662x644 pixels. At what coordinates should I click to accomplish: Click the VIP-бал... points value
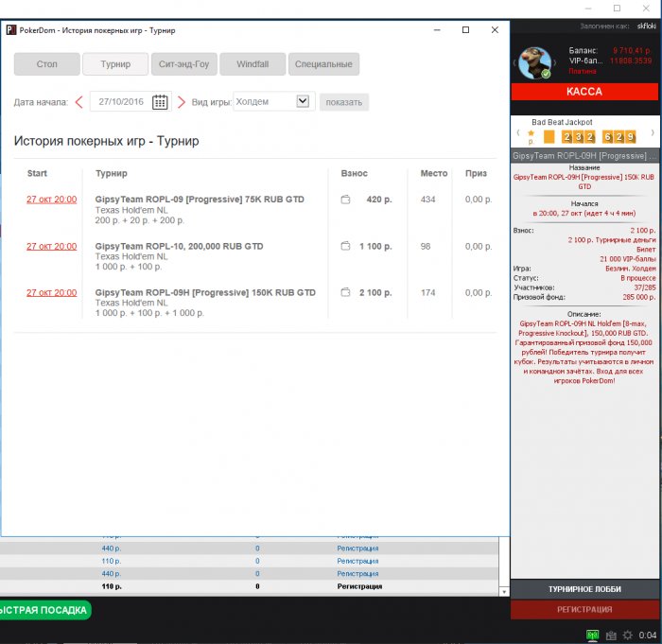(x=631, y=61)
